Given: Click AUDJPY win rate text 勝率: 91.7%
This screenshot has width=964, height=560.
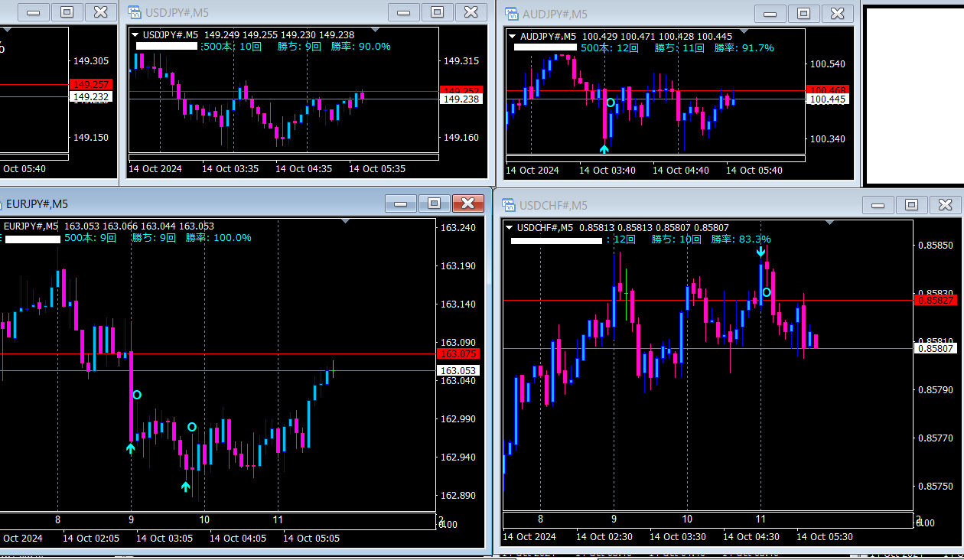Looking at the screenshot, I should [744, 48].
